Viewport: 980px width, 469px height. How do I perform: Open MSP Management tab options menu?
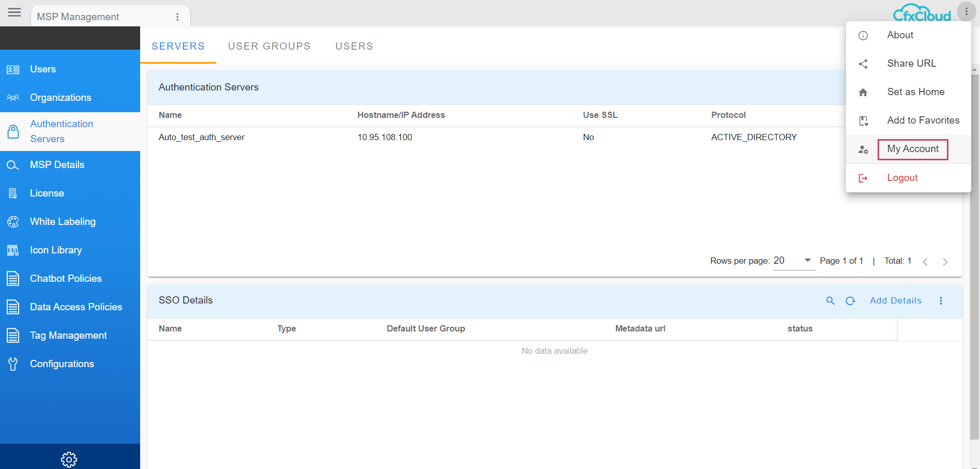point(177,17)
